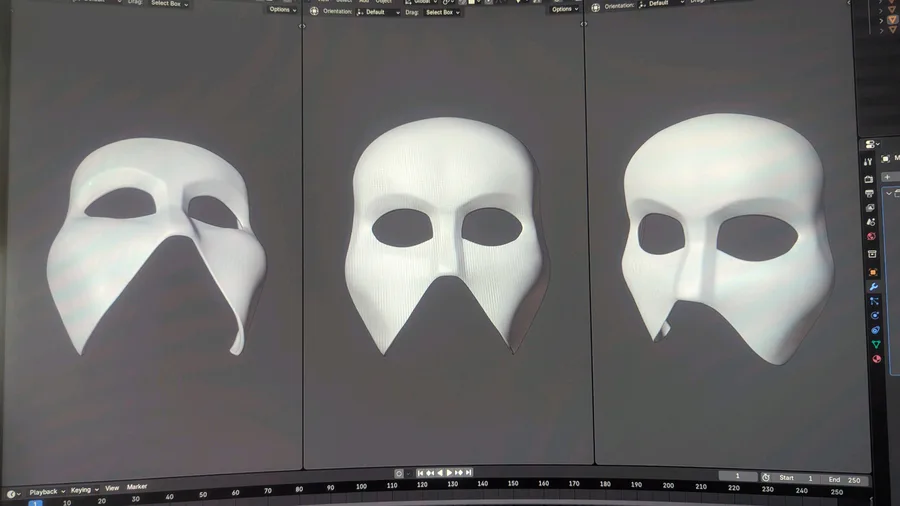Open the Options dropdown in the middle viewport
This screenshot has height=506, width=900.
tap(564, 9)
